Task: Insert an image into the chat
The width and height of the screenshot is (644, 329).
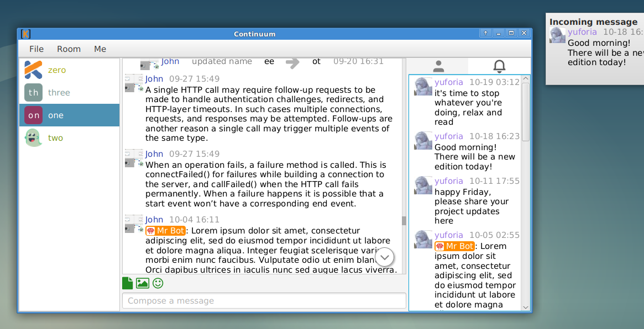Action: coord(142,283)
